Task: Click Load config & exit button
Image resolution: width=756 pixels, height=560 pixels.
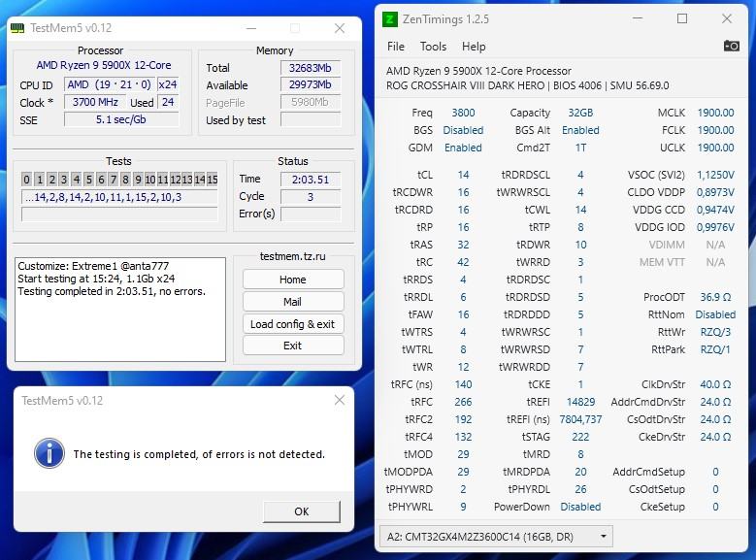Action: (x=293, y=324)
